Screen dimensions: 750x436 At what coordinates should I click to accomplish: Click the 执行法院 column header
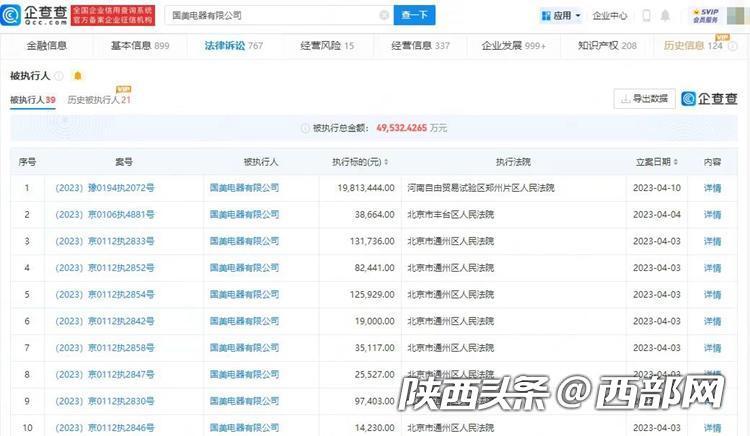[513, 162]
